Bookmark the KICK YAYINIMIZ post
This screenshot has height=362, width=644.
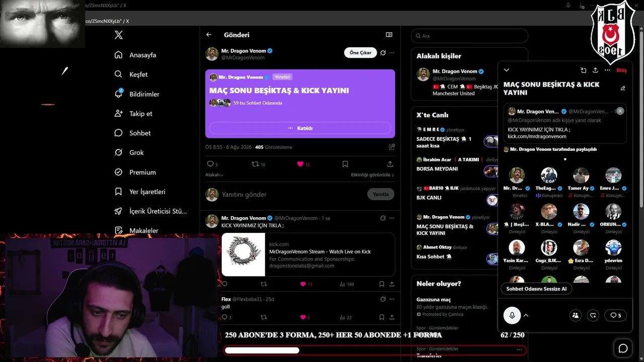(x=382, y=284)
